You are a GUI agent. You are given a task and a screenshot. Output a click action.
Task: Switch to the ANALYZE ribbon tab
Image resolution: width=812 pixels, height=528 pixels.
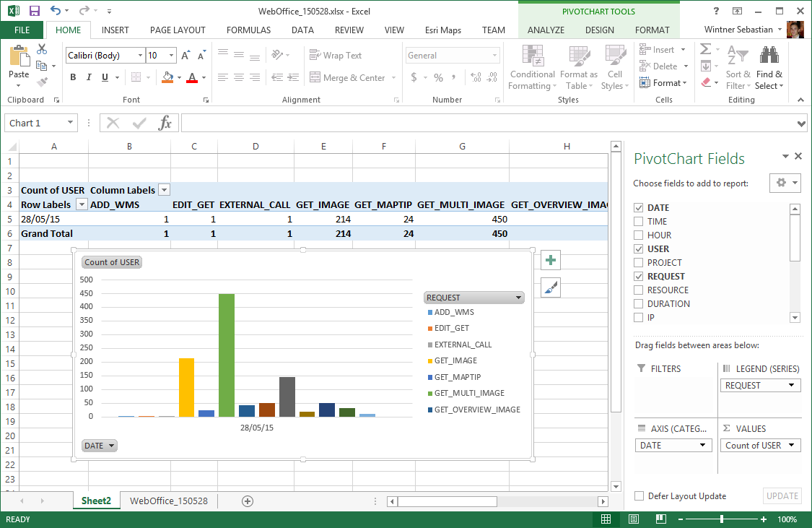click(546, 30)
